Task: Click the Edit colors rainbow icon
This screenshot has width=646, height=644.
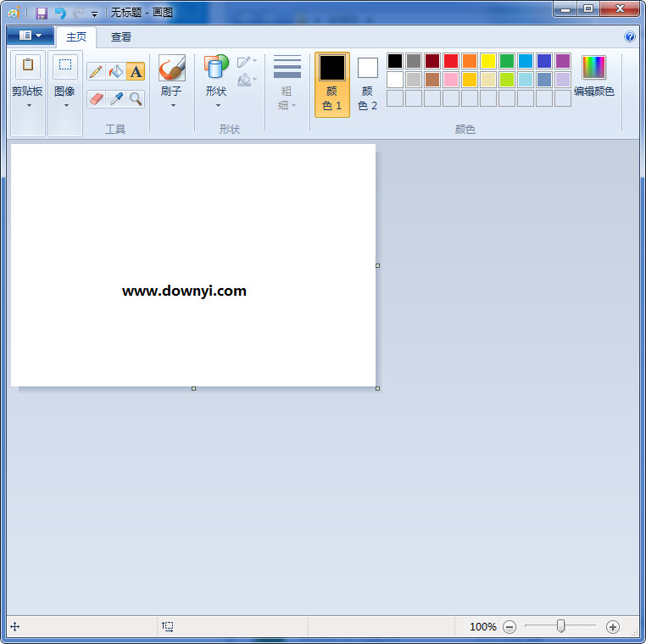Action: [593, 67]
